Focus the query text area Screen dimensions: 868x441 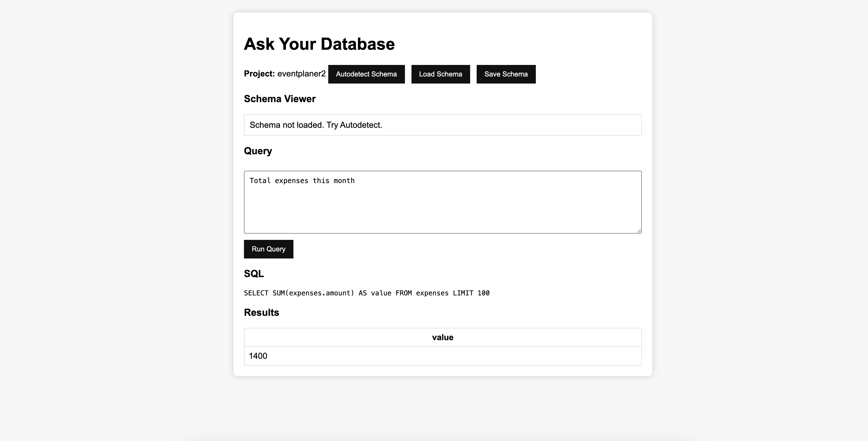443,202
